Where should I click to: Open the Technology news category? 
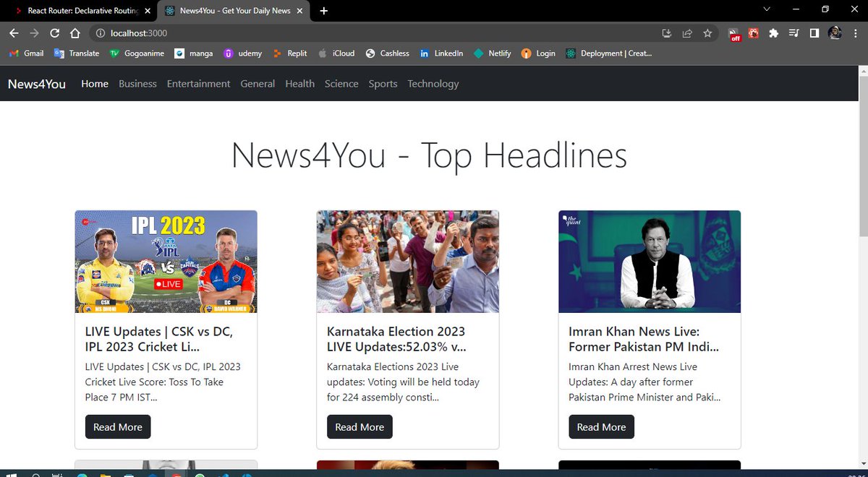[x=433, y=84]
